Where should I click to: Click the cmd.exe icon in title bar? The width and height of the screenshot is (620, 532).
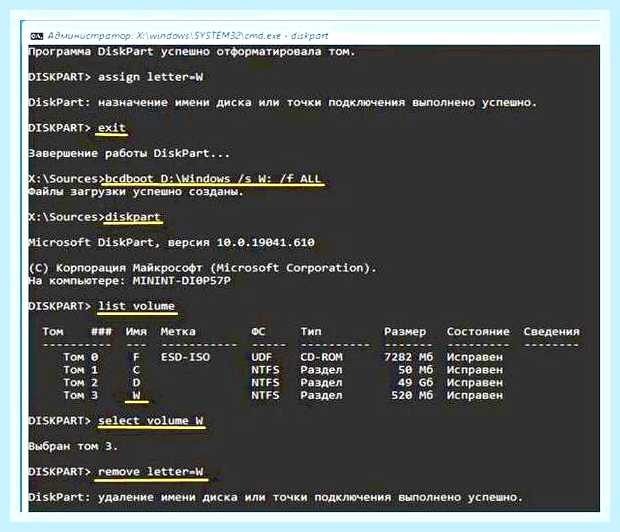(36, 36)
